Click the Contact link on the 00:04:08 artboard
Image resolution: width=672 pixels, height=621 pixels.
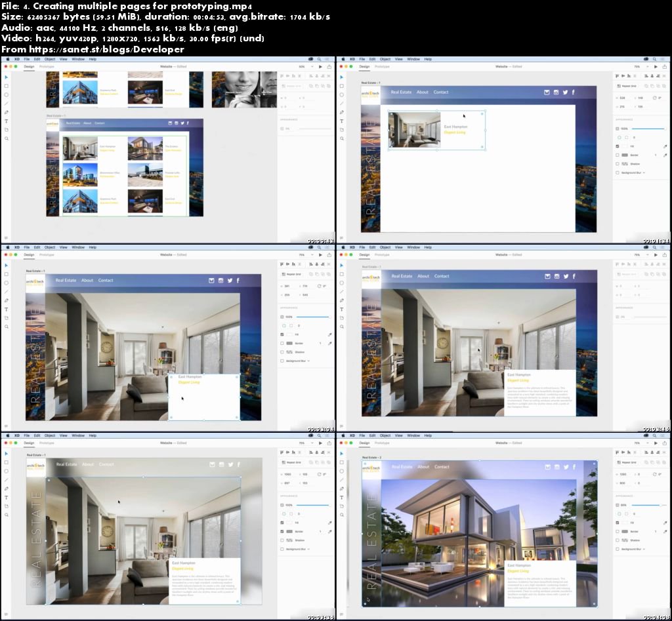pos(442,467)
